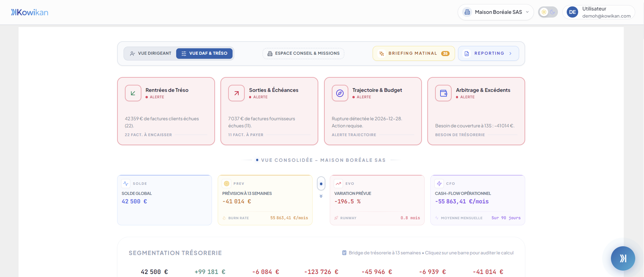Image resolution: width=644 pixels, height=277 pixels.
Task: Click the variation prévue -196.5 %
Action: 347,201
